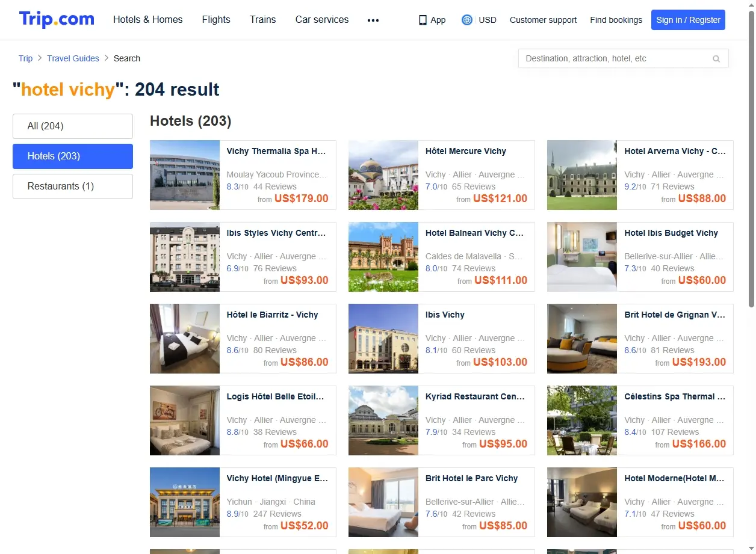
Task: Open Flights menu
Action: point(216,19)
